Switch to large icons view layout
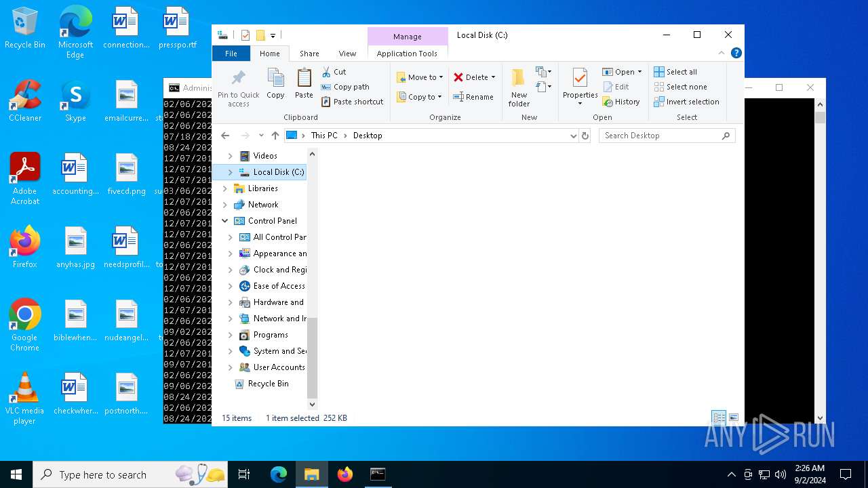 (733, 418)
